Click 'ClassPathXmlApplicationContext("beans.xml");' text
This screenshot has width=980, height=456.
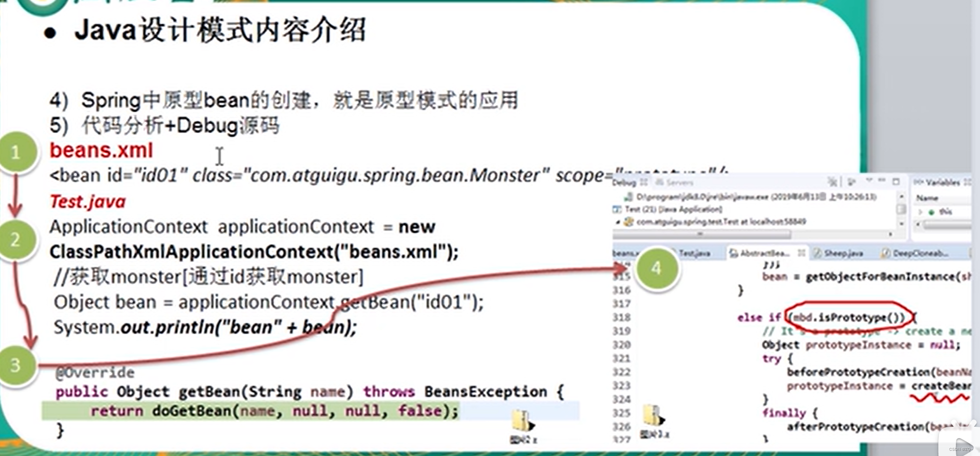click(x=254, y=252)
